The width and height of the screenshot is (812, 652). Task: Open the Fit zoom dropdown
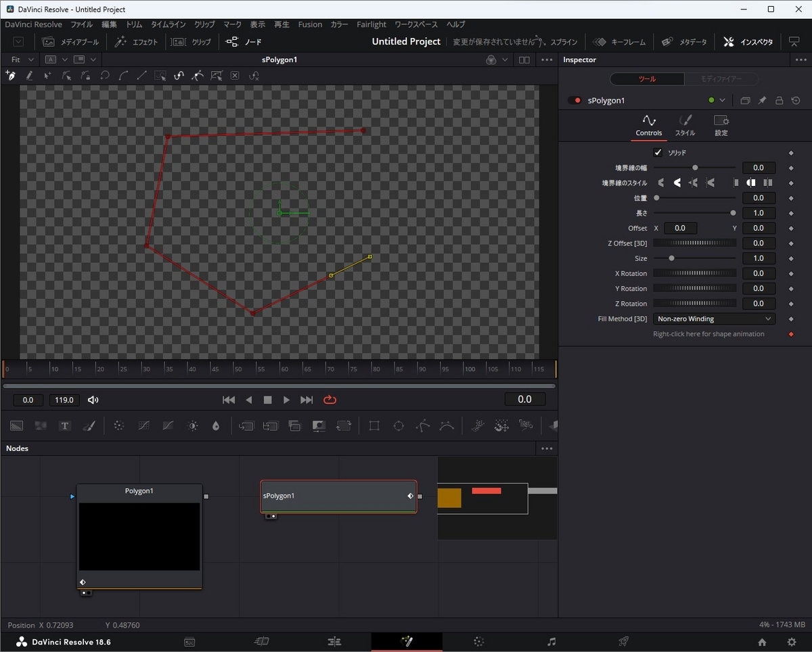[21, 60]
